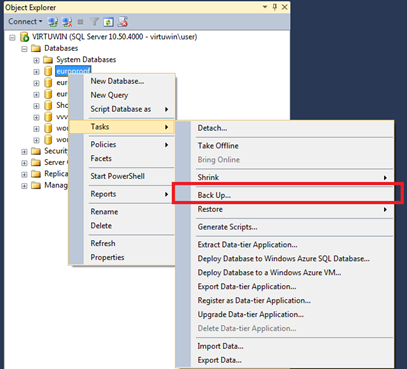Screen dimensions: 407x369
Task: Open the Connect dropdown in Object Explorer
Action: coord(25,22)
